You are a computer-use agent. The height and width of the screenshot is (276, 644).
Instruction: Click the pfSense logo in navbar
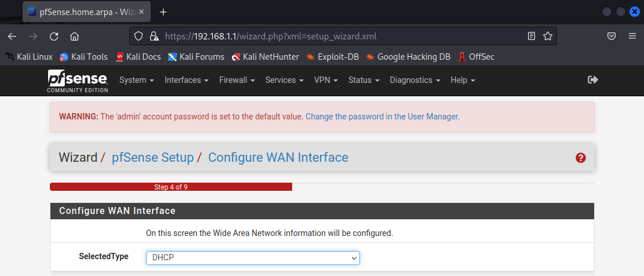click(77, 81)
